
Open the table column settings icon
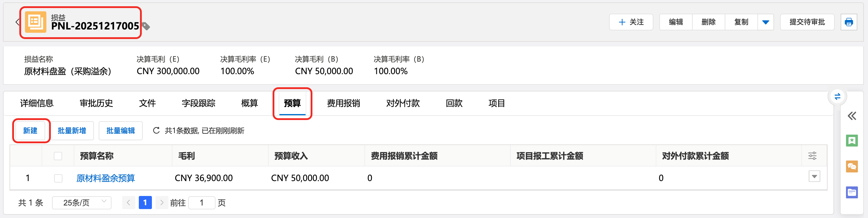coord(812,156)
